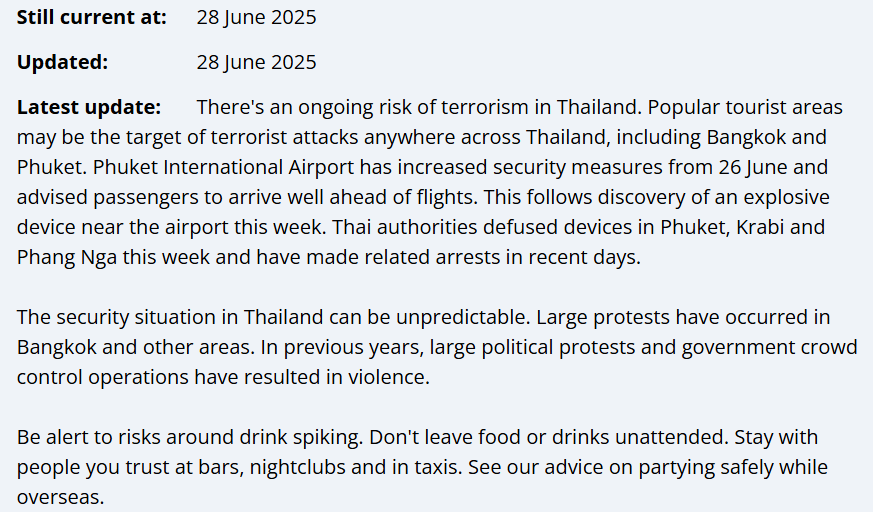The image size is (873, 512).
Task: Click the phrase 'government crowd' in the text
Action: (x=769, y=348)
